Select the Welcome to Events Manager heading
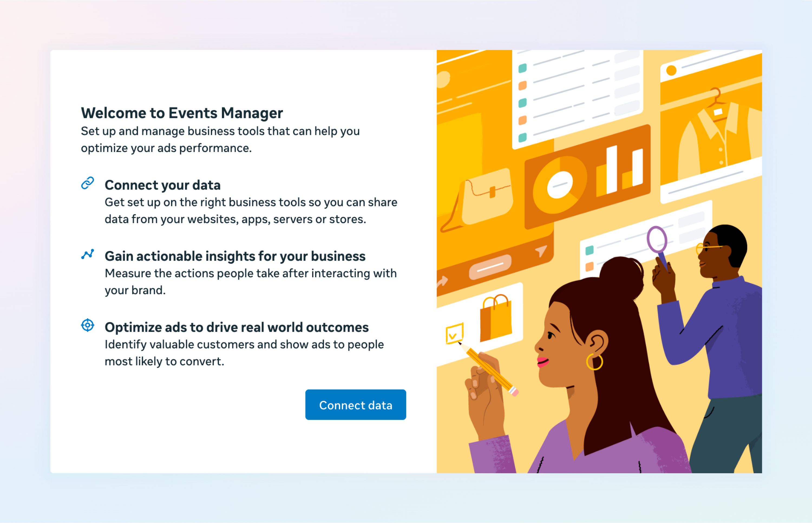The width and height of the screenshot is (812, 523). tap(182, 113)
